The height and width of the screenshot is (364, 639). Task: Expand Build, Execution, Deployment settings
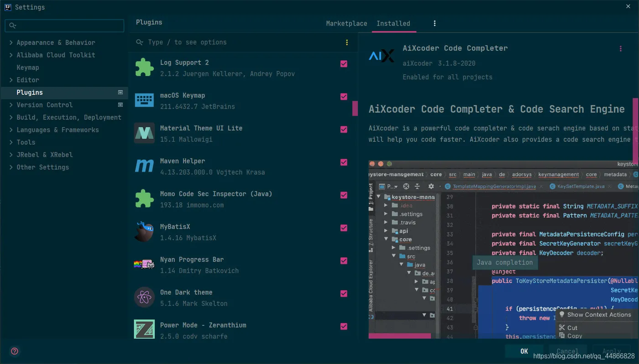(x=11, y=117)
